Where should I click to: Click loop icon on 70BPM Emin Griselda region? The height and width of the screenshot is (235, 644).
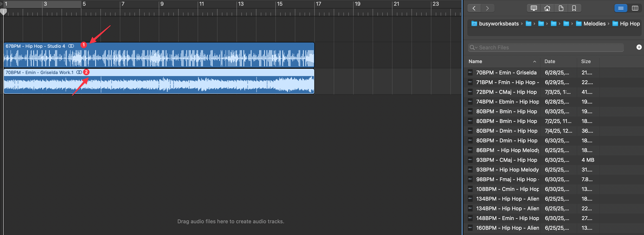click(79, 72)
